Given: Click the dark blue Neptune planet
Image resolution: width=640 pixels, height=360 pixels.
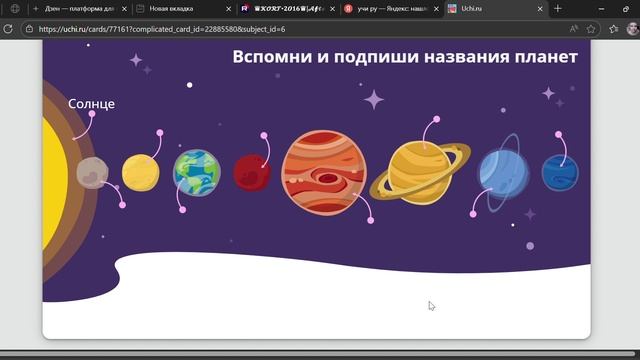Looking at the screenshot, I should [x=560, y=173].
